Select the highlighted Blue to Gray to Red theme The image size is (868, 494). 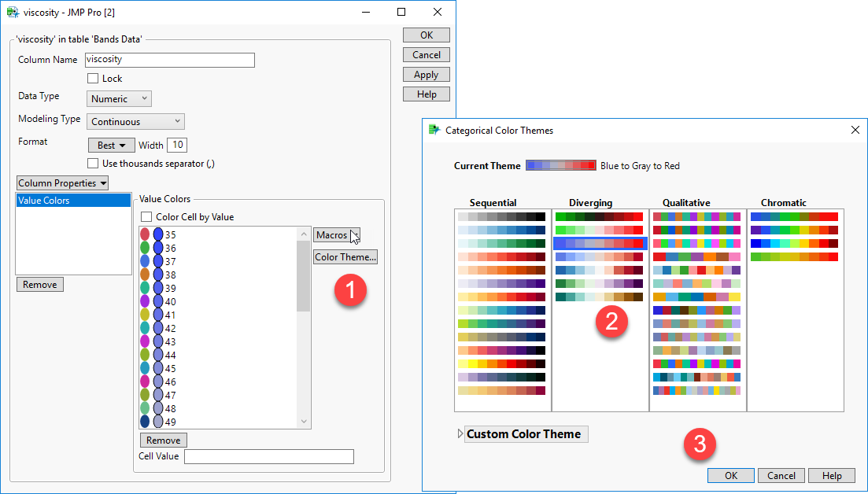pos(600,244)
